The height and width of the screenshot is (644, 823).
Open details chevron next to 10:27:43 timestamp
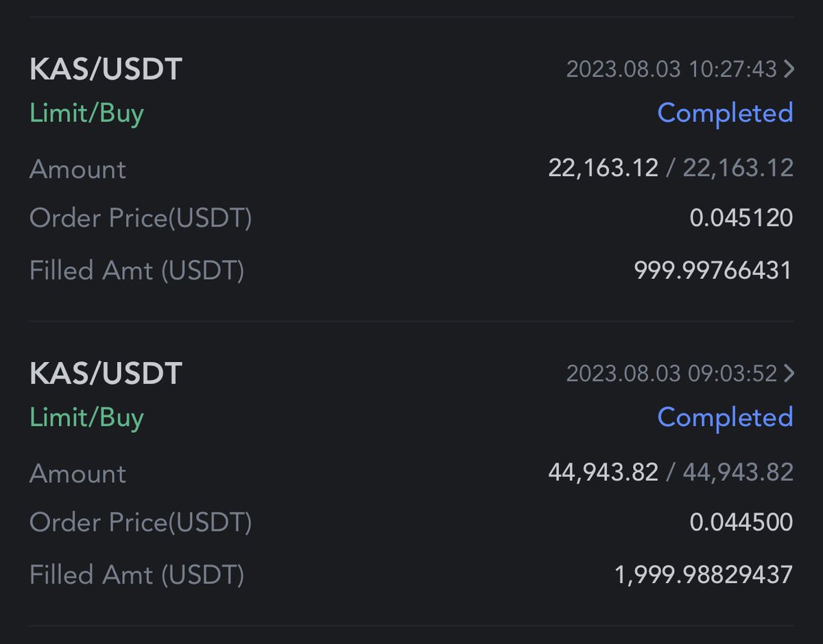(x=789, y=69)
